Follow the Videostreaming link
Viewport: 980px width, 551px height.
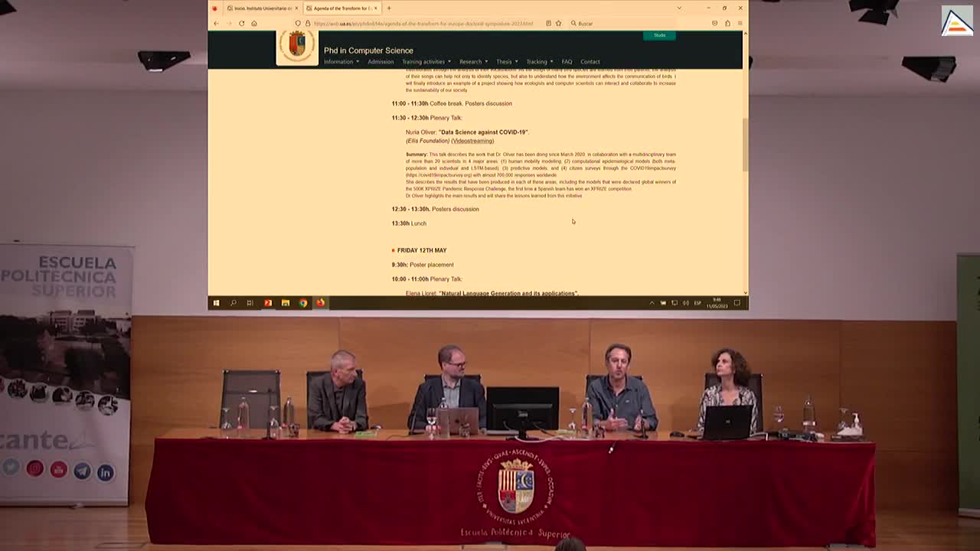tap(472, 141)
